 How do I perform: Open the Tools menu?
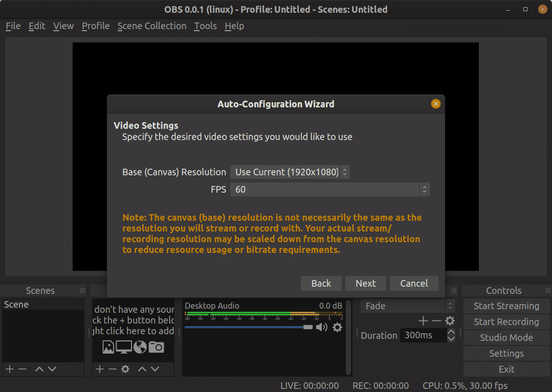[x=205, y=26]
